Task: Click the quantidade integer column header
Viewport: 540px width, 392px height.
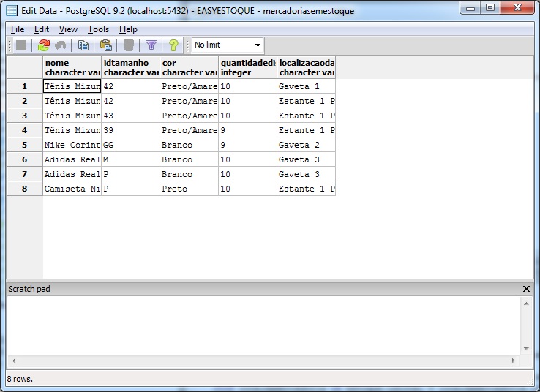Action: click(x=247, y=67)
